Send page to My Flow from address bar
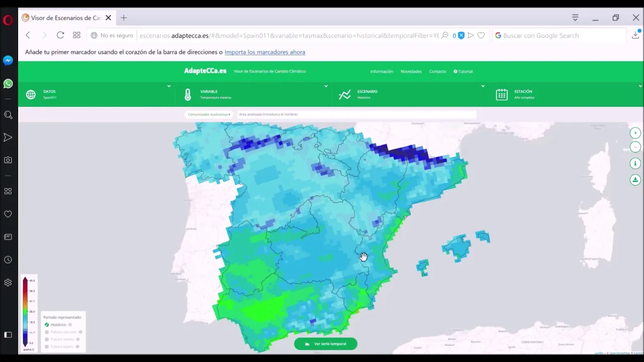Image resolution: width=644 pixels, height=362 pixels. pos(471,35)
